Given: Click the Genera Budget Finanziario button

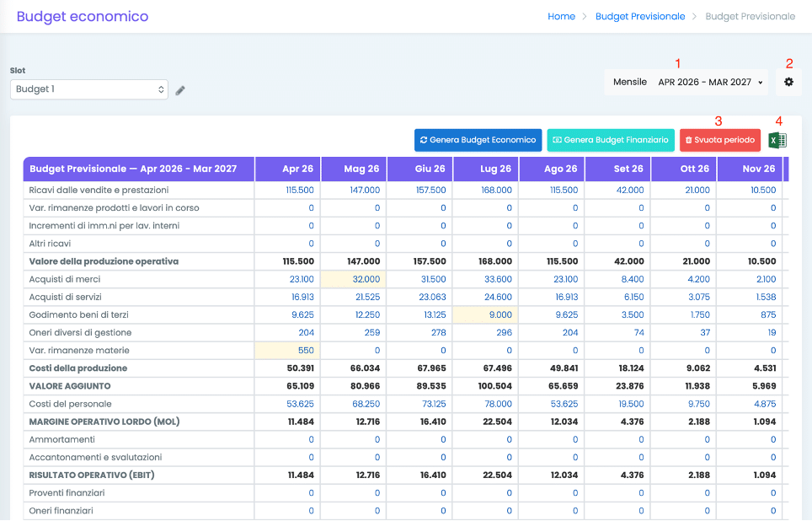Looking at the screenshot, I should coord(611,140).
